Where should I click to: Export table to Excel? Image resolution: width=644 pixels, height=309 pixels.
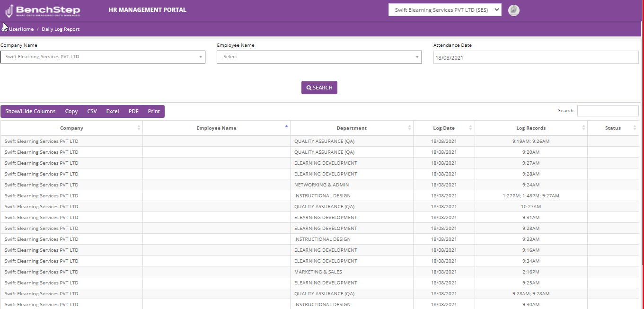(x=113, y=111)
